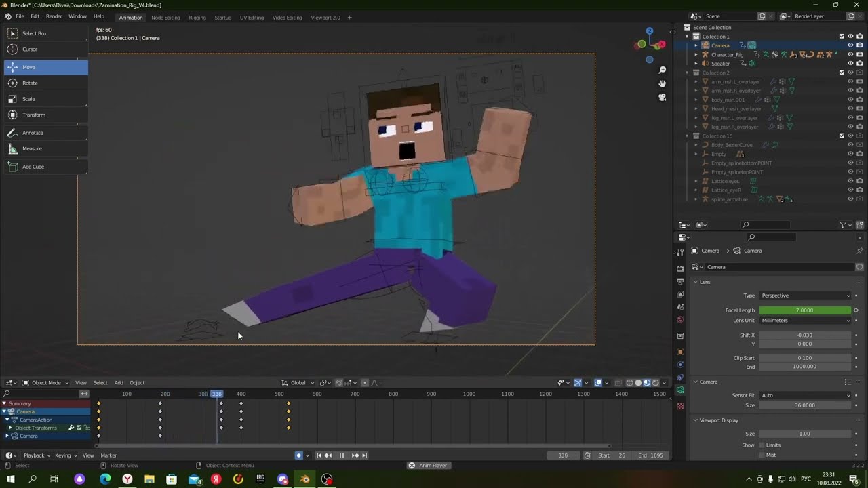Screen dimensions: 868x488
Task: Open the lens Type dropdown
Action: [805, 296]
